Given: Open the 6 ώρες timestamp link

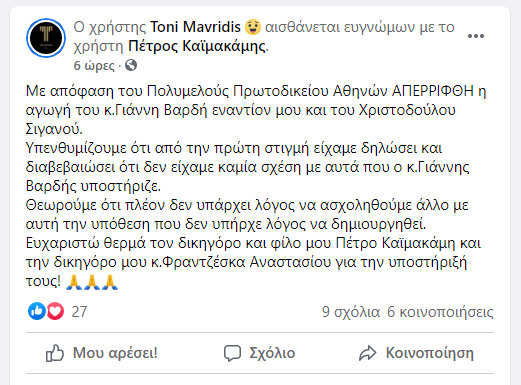Looking at the screenshot, I should pos(94,65).
